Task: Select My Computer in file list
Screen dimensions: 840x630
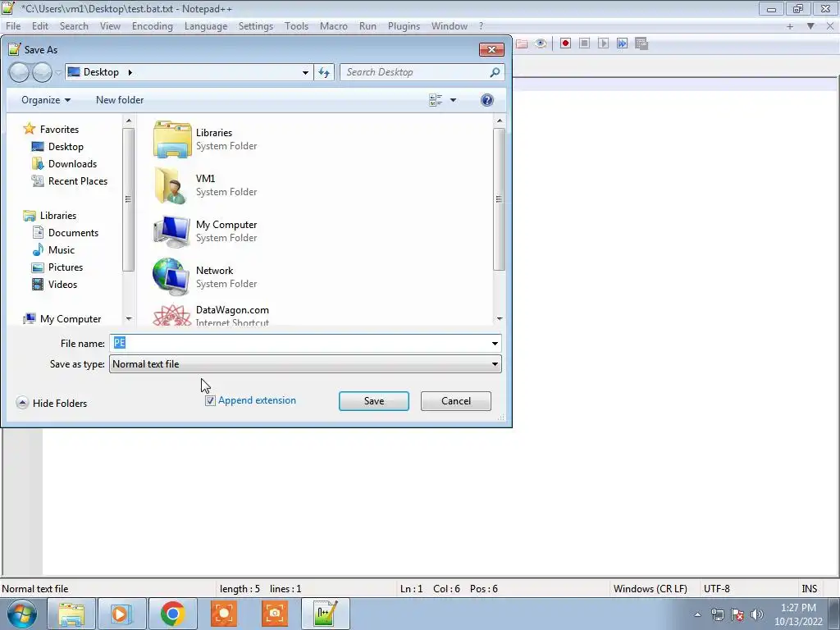Action: [x=205, y=231]
